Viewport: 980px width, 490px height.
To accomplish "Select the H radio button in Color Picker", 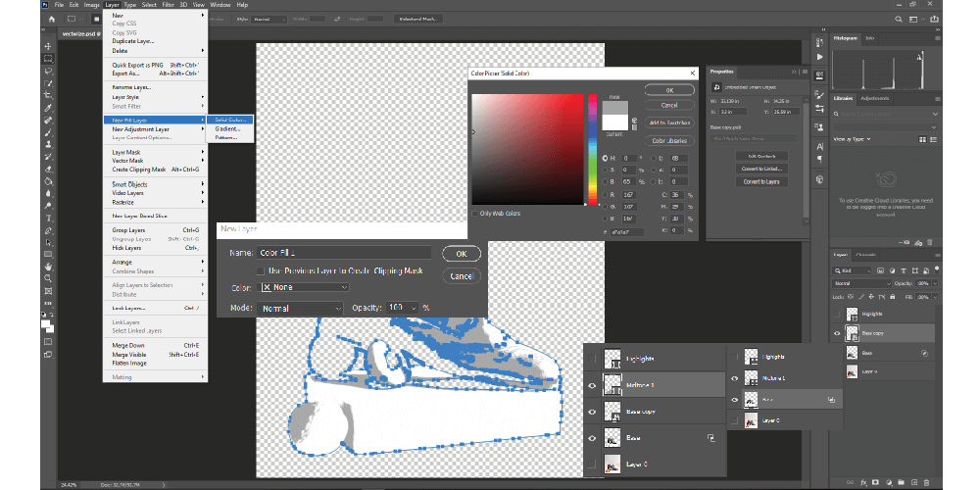I will pos(606,158).
